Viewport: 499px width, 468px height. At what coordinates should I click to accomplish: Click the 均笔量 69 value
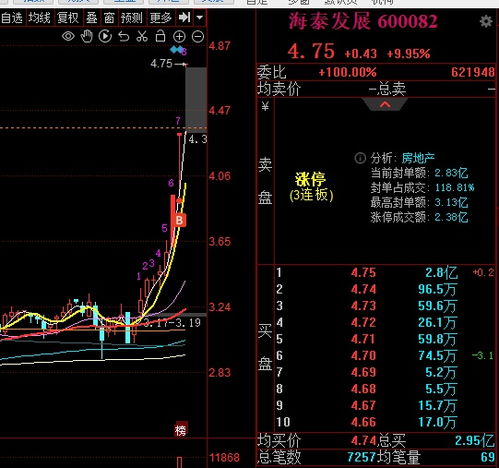coord(488,457)
